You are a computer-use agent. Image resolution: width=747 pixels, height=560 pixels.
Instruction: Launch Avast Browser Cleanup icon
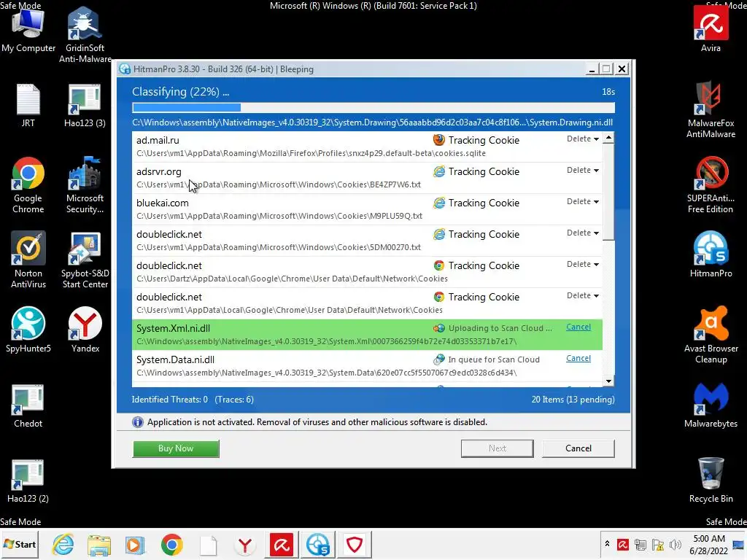[711, 335]
